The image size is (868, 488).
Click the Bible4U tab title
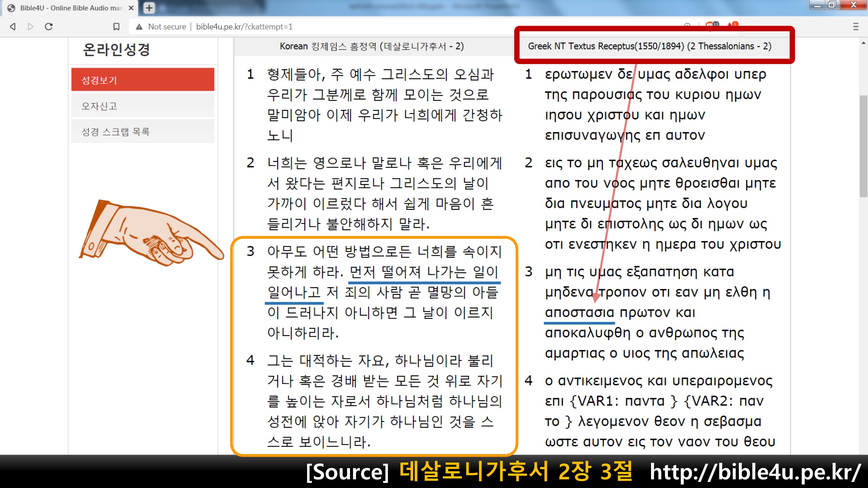click(72, 8)
